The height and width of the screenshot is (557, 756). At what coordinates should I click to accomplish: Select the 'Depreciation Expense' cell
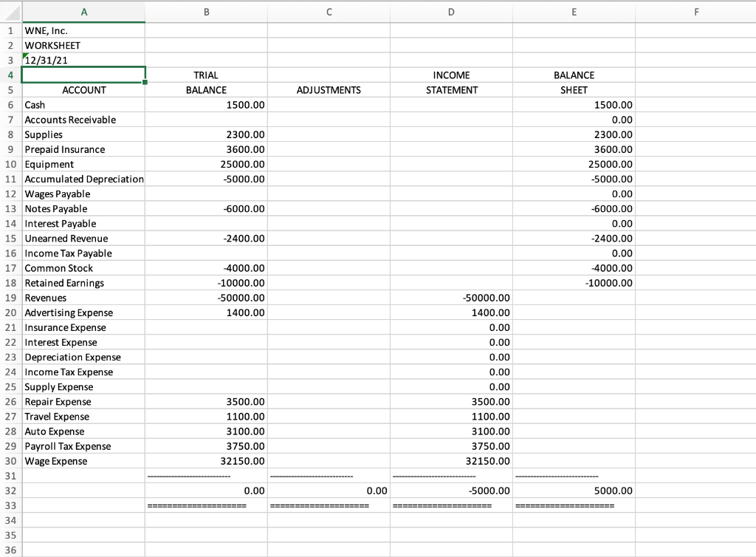(x=83, y=357)
